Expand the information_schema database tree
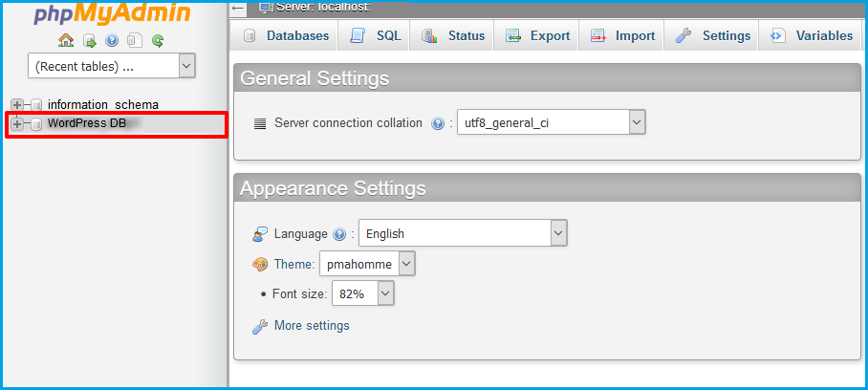 pyautogui.click(x=17, y=105)
